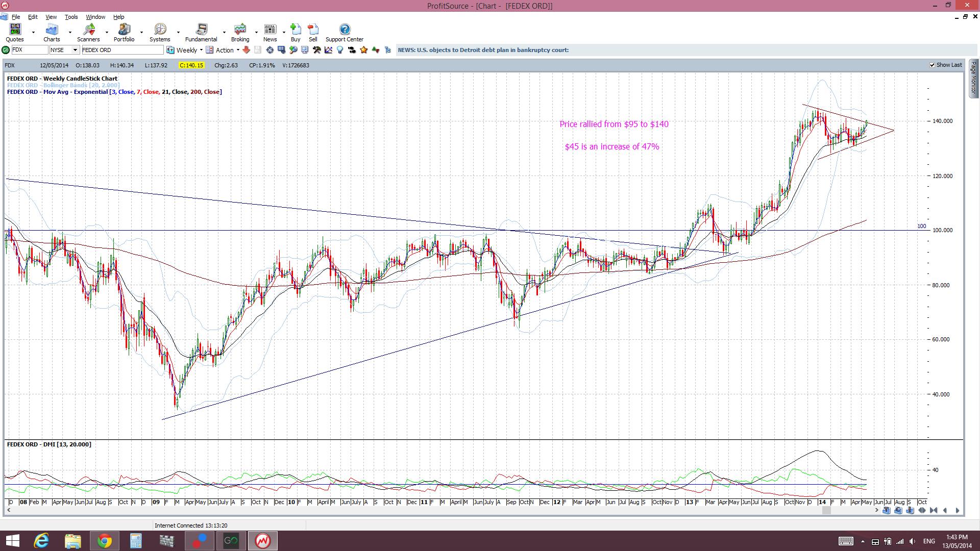
Task: Click the hammer and pick tools icon
Action: [317, 50]
